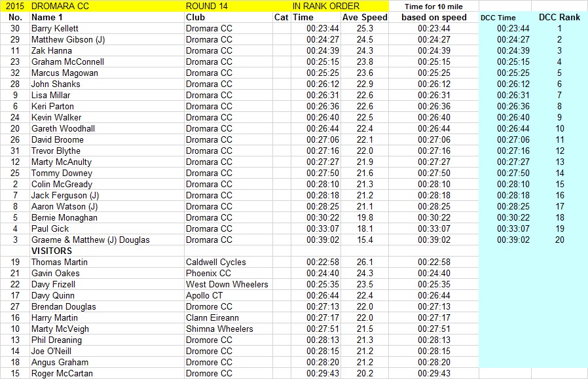The width and height of the screenshot is (588, 379).
Task: Click 'Time for 10 mile' heading
Action: coord(433,7)
